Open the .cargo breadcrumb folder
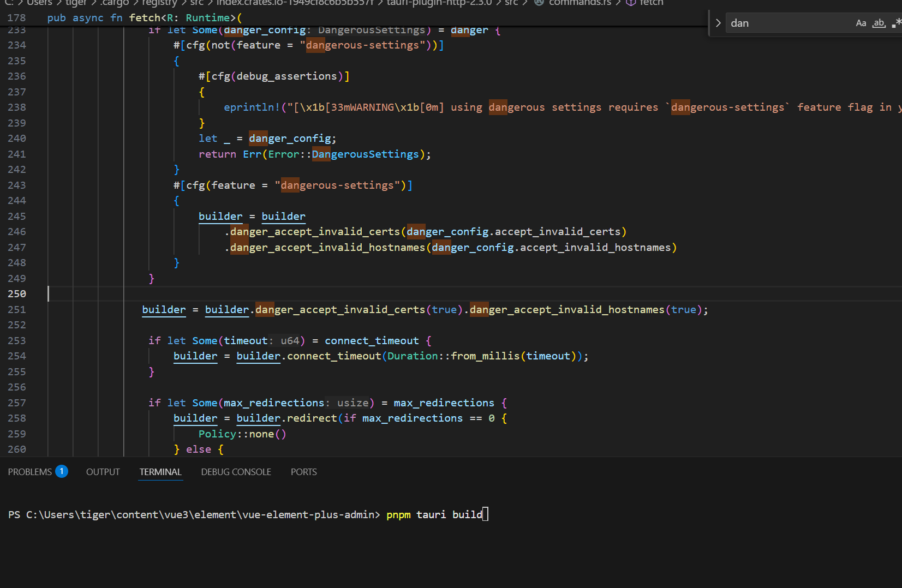This screenshot has height=588, width=902. [115, 3]
